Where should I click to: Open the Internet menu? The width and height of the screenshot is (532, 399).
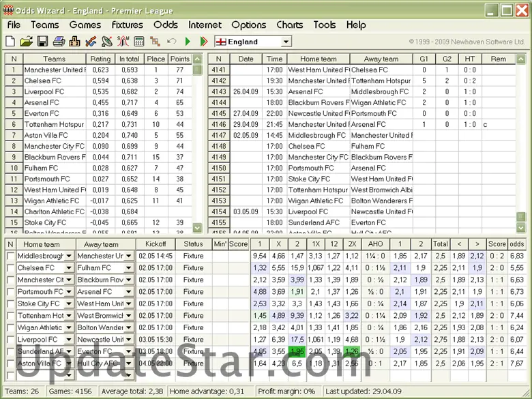tap(205, 25)
